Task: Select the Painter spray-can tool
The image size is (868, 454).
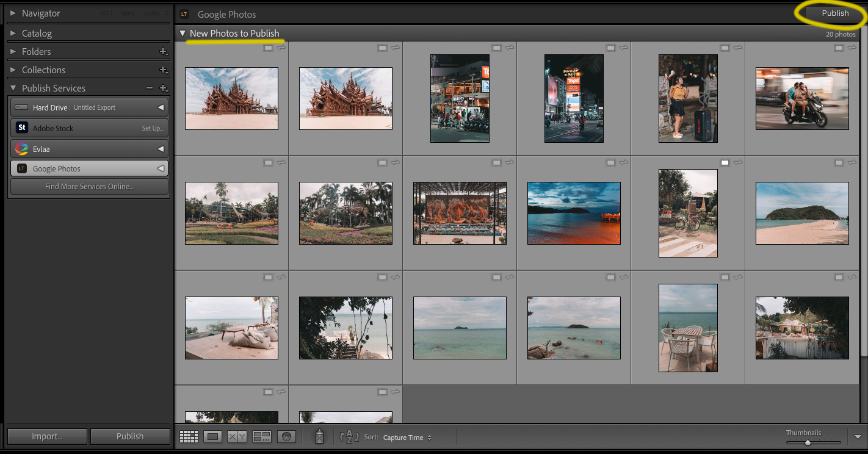Action: click(x=319, y=436)
